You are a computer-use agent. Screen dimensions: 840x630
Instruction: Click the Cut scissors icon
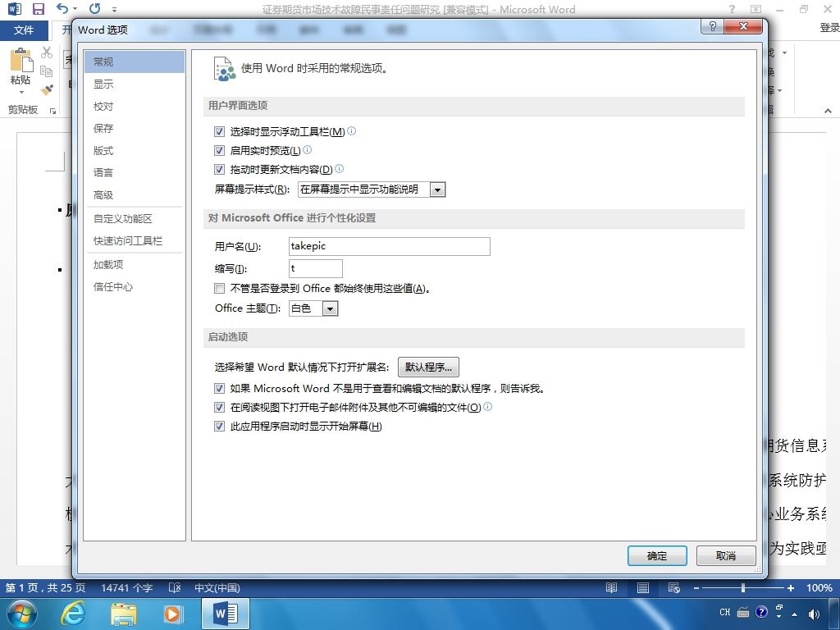tap(47, 52)
